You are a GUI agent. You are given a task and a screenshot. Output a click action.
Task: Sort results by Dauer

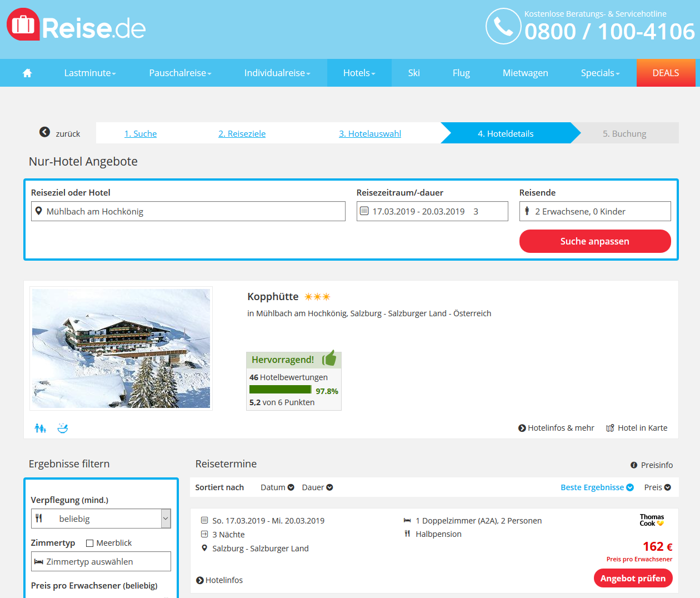317,487
